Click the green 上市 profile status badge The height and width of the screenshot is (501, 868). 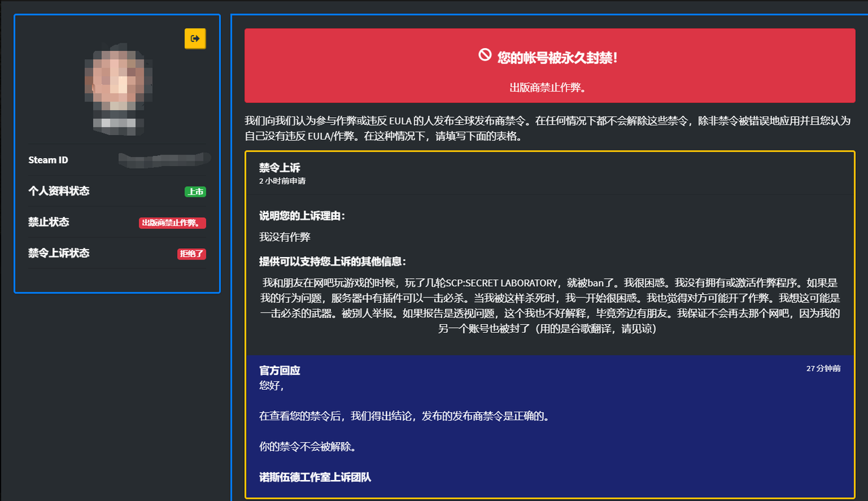tap(195, 192)
